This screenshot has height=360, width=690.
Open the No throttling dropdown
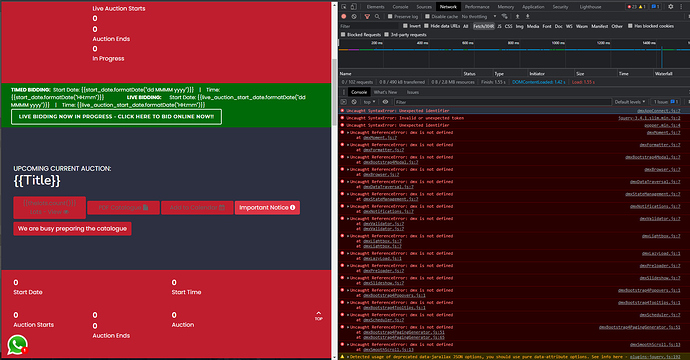tap(479, 16)
